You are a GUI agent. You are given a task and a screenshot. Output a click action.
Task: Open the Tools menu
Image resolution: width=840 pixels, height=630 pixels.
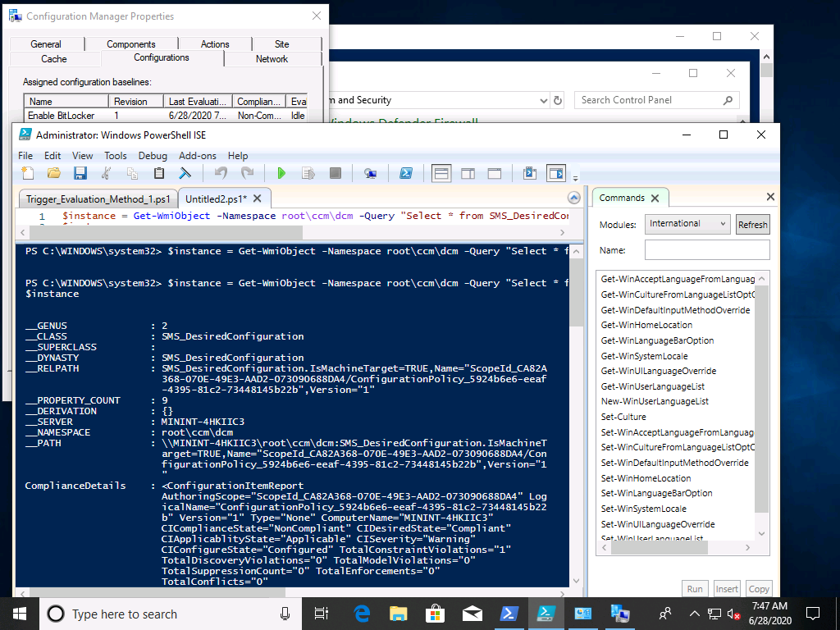click(x=115, y=156)
